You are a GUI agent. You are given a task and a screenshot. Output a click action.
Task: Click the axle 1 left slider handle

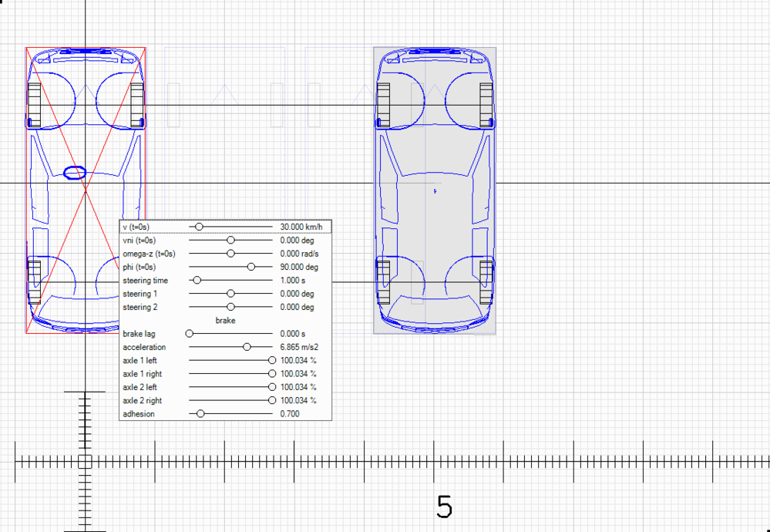[x=272, y=360]
